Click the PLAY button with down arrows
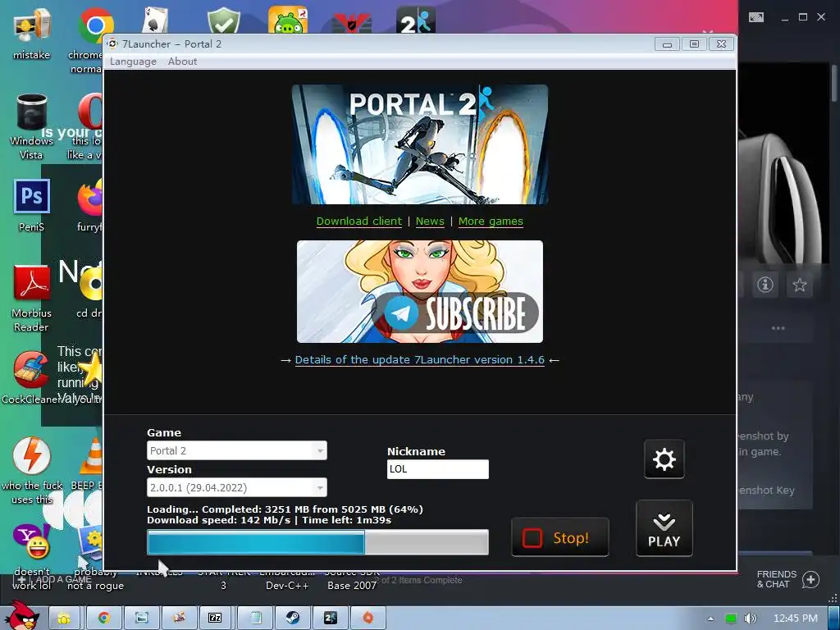This screenshot has height=630, width=840. point(664,529)
